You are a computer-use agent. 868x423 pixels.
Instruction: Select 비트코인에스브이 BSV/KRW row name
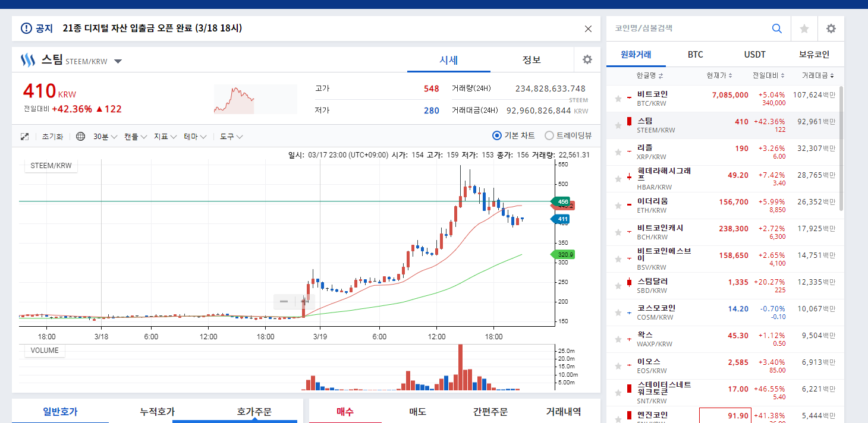[664, 259]
